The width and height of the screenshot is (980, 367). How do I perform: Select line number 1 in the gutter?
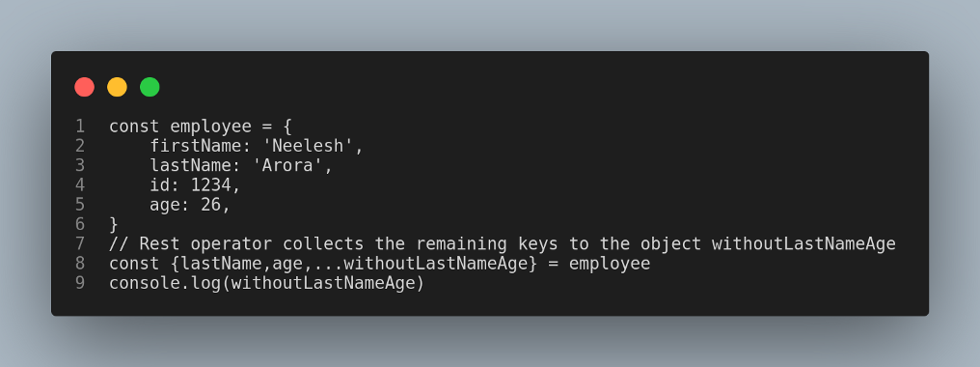pos(80,127)
